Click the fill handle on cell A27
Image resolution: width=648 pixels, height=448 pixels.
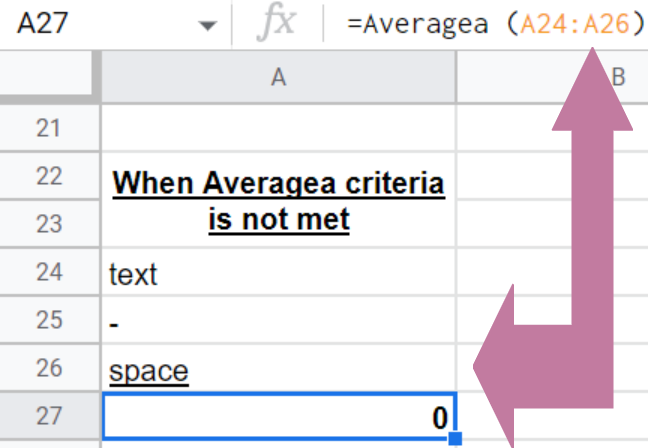(x=455, y=438)
